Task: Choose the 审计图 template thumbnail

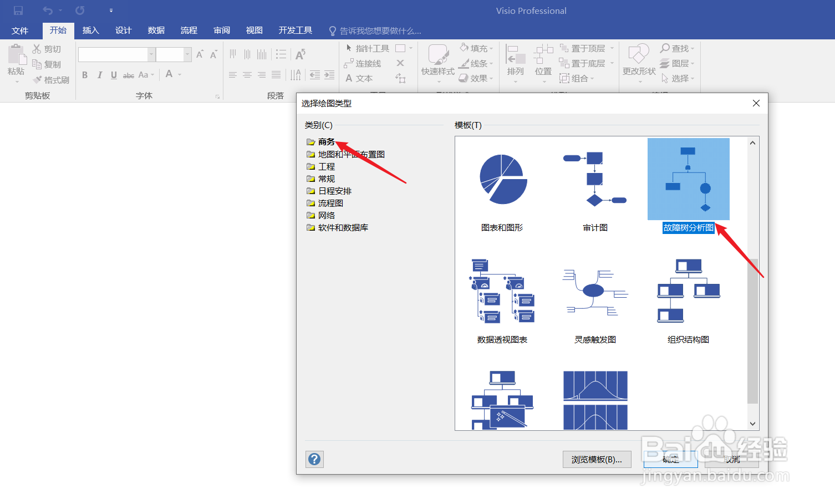Action: coord(595,180)
